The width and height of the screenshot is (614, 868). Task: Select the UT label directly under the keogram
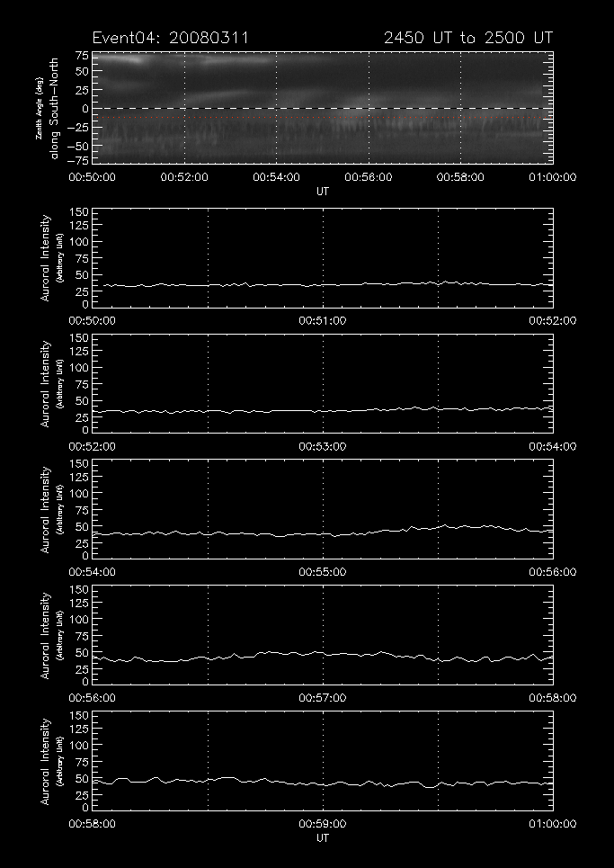tap(323, 191)
